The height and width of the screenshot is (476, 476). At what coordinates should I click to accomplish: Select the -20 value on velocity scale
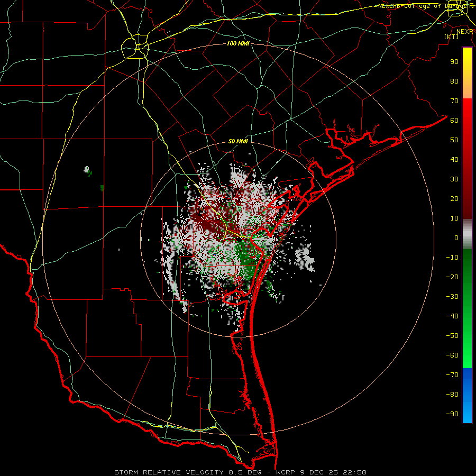[x=452, y=277]
